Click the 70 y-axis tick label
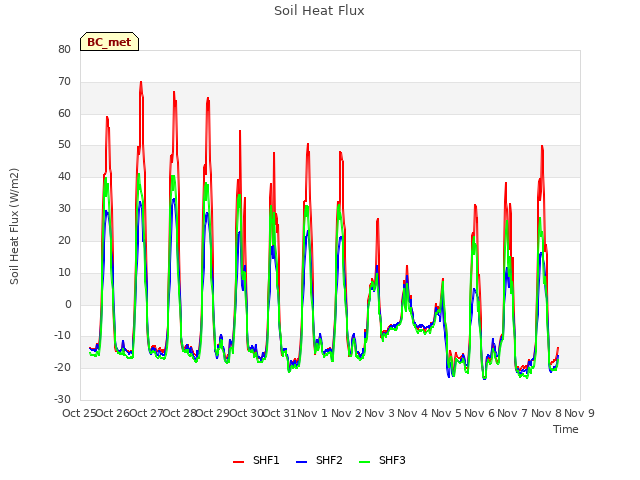 coord(64,82)
